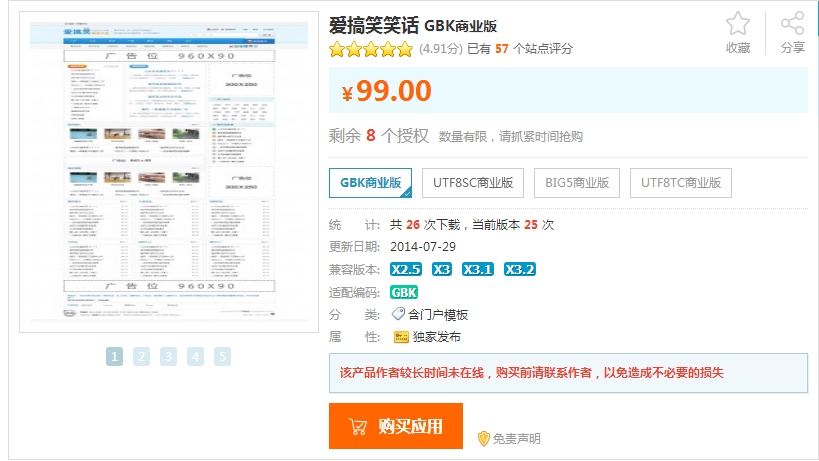Click the share icon (分享)
Screen dimensions: 819x461
[x=792, y=23]
